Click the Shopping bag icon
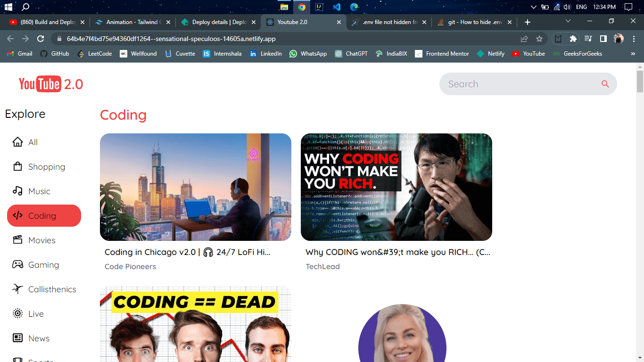644x362 pixels. pyautogui.click(x=17, y=166)
